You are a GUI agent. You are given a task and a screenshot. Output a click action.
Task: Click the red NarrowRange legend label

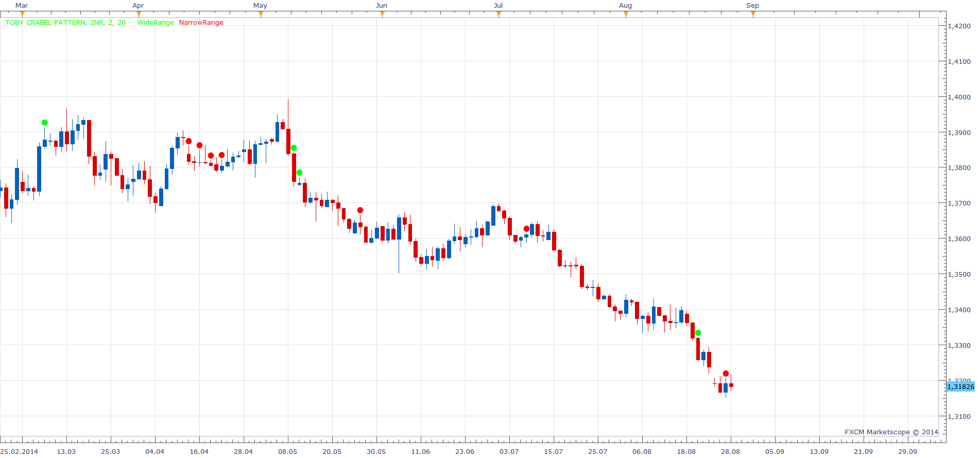[x=201, y=23]
